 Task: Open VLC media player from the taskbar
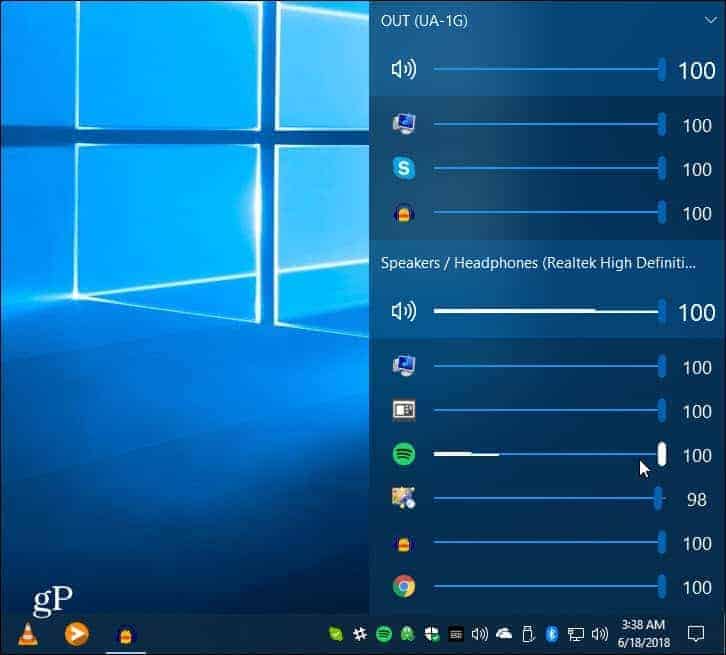pos(28,633)
